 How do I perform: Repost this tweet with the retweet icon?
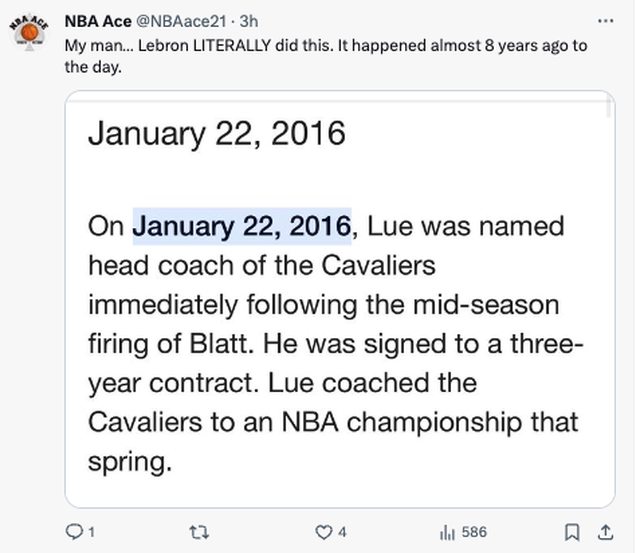[x=201, y=532]
